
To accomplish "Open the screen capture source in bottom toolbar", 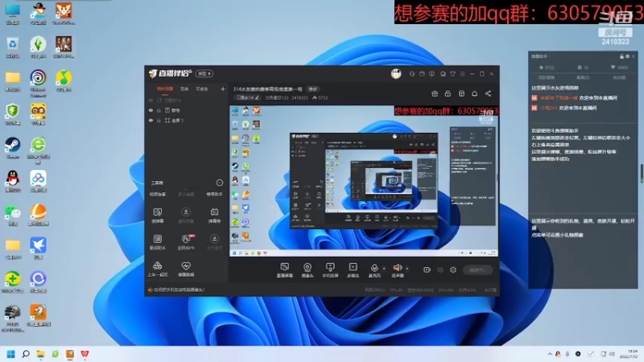I will [x=284, y=270].
